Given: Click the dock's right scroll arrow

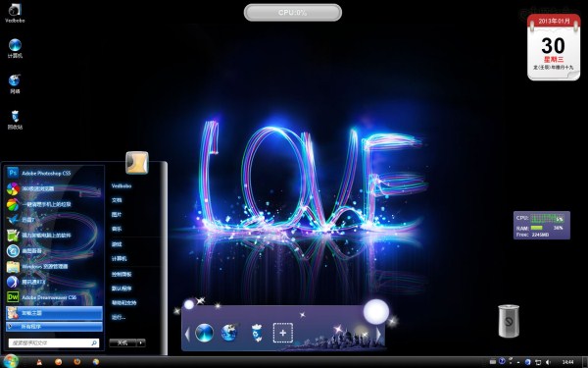Looking at the screenshot, I should [378, 334].
